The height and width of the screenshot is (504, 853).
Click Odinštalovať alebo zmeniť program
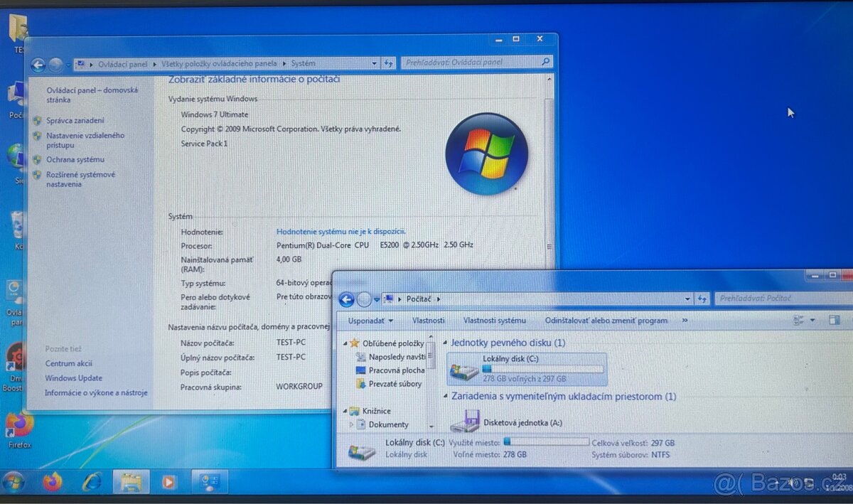[606, 321]
